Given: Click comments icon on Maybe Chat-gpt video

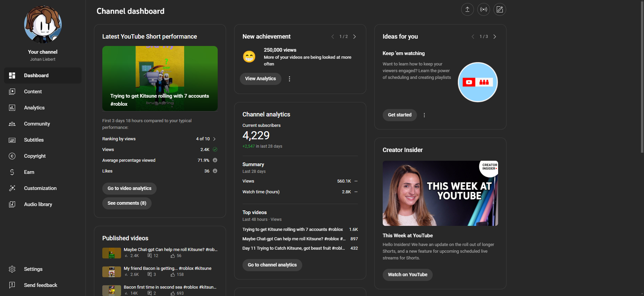Looking at the screenshot, I should [x=150, y=256].
